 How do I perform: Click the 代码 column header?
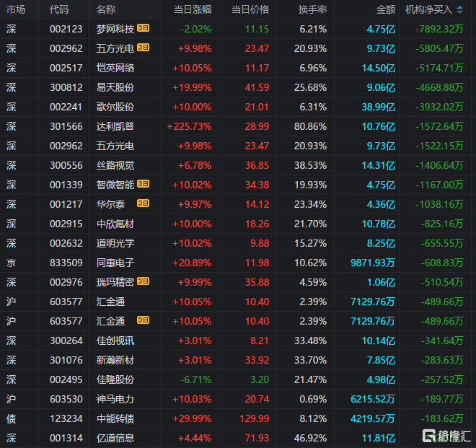(59, 9)
